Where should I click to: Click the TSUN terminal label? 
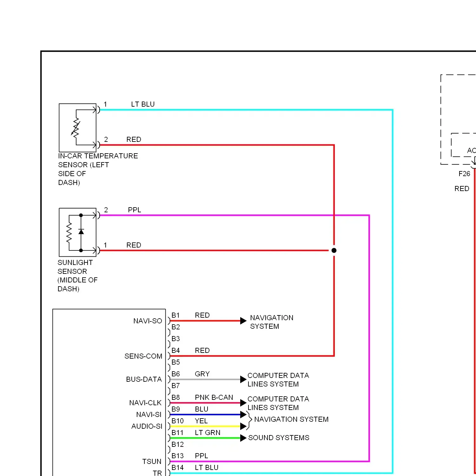click(x=152, y=461)
